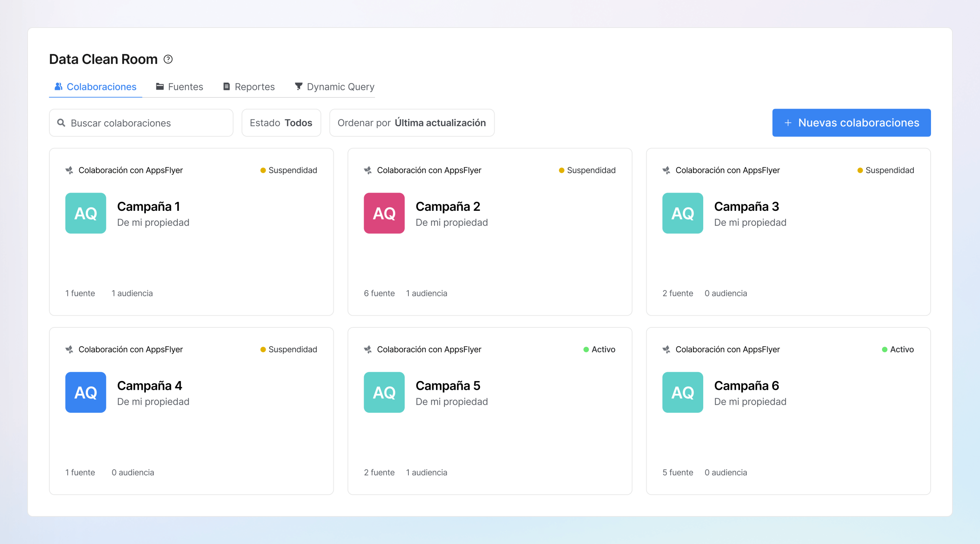This screenshot has height=544, width=980.
Task: Click the AppsFlyer icon on Campaña 3 card
Action: [666, 170]
